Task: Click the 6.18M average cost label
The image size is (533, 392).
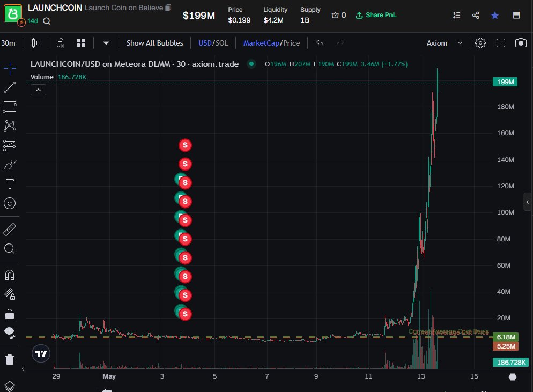Action: click(506, 337)
